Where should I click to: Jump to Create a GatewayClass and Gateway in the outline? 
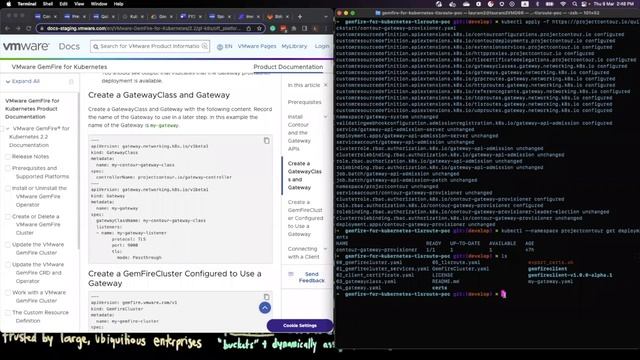[304, 176]
